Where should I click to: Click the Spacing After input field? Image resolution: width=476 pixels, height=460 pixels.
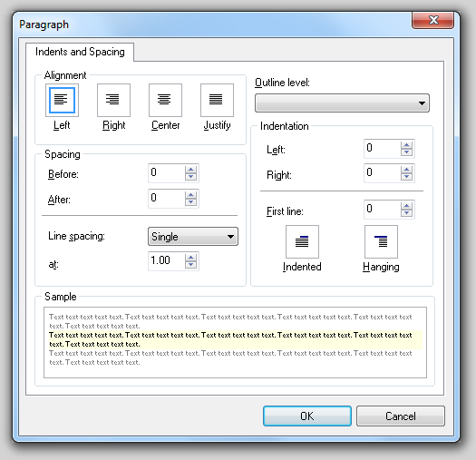click(167, 199)
